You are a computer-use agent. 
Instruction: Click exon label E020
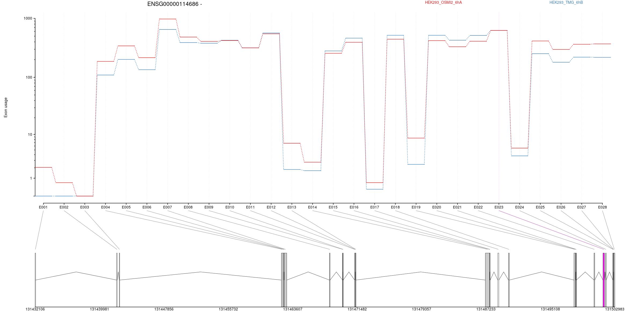pyautogui.click(x=437, y=207)
